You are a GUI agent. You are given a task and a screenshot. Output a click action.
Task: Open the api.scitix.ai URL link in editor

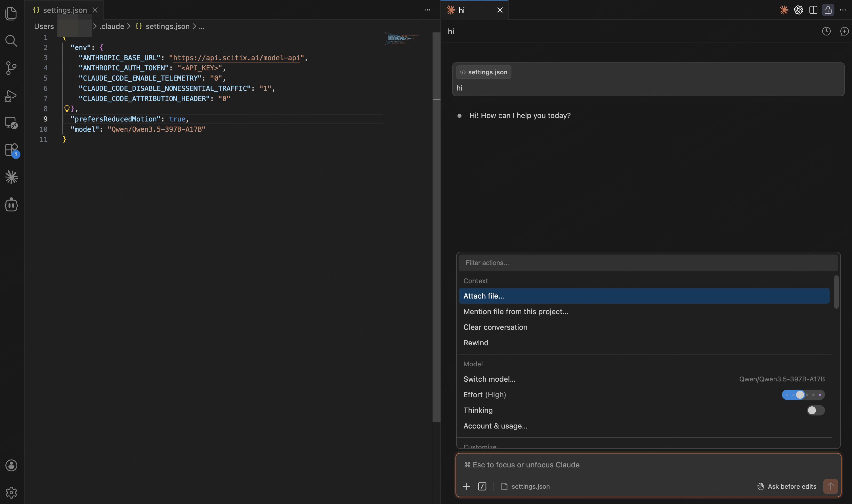(237, 58)
